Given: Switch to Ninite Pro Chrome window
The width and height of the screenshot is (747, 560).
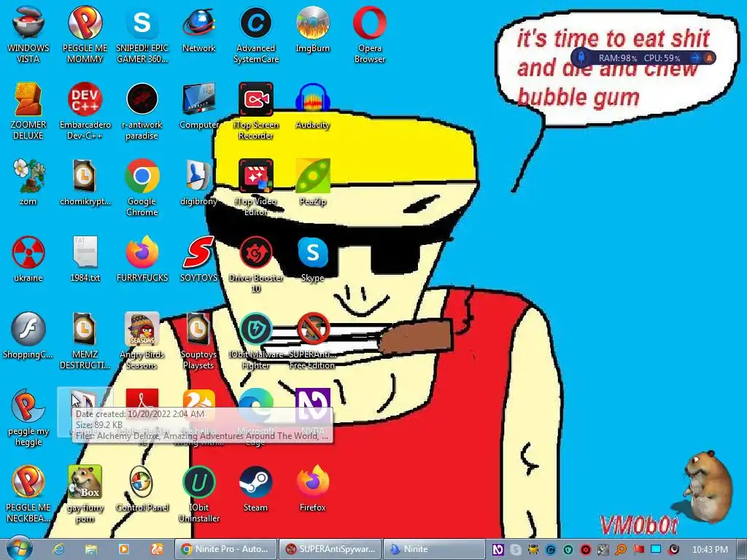Looking at the screenshot, I should tap(225, 549).
